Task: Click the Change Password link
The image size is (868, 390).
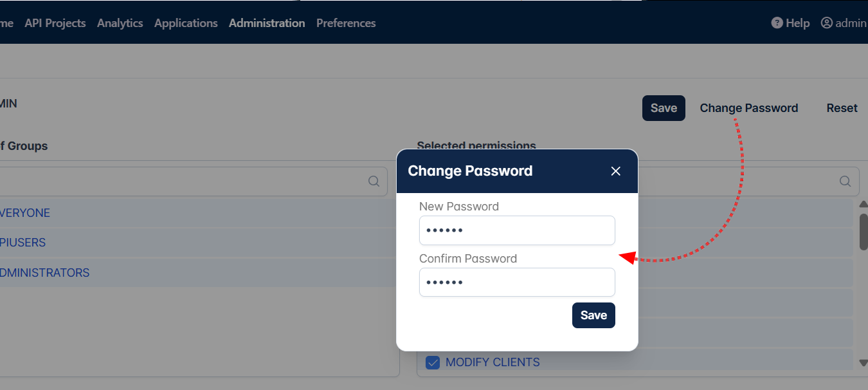Action: coord(749,108)
